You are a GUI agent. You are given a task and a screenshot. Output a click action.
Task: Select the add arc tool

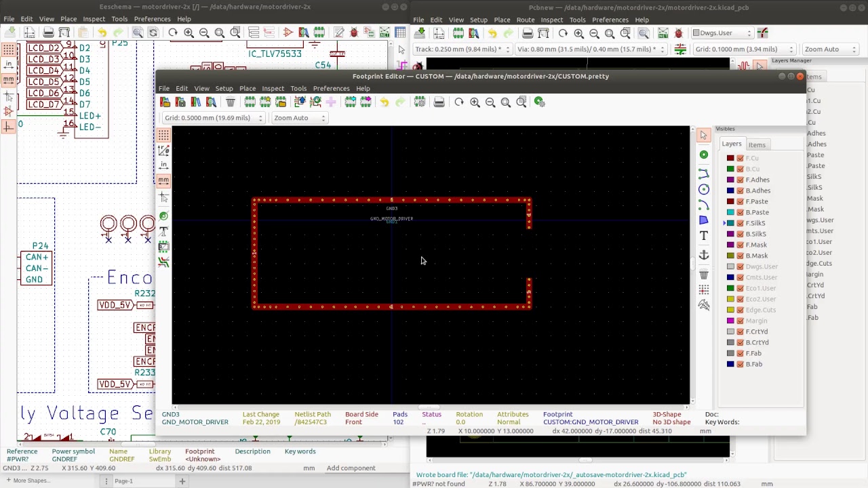704,205
